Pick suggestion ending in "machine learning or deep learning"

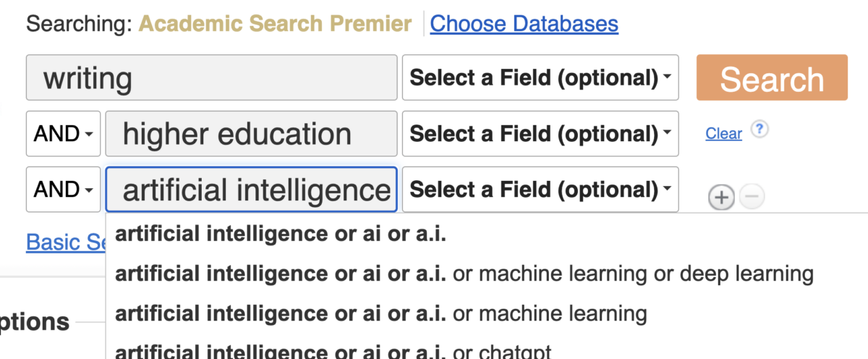point(464,274)
